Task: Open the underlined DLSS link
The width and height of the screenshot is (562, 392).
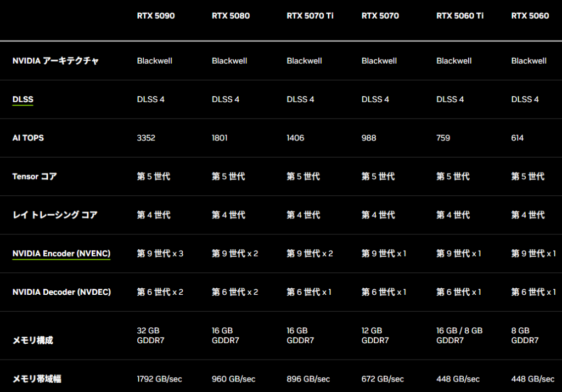Action: [23, 99]
